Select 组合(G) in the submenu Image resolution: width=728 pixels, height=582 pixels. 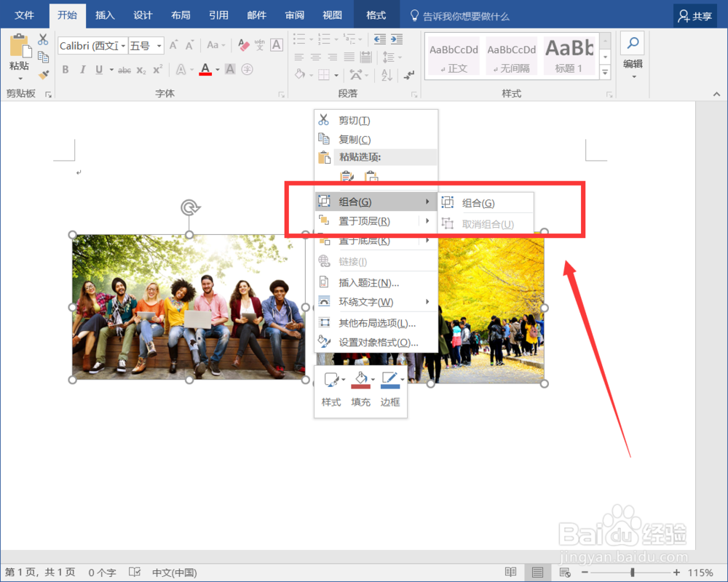pyautogui.click(x=486, y=203)
